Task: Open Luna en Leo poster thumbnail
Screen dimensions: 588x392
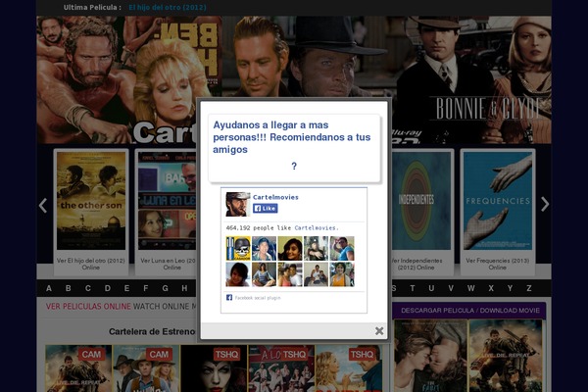Action: point(167,201)
